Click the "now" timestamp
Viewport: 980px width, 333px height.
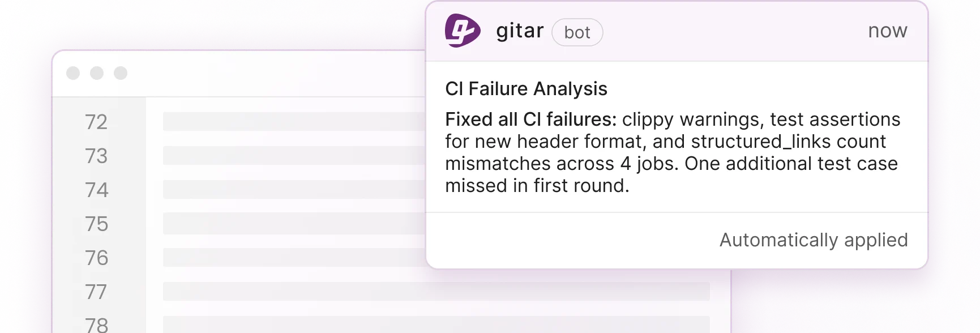(x=887, y=31)
